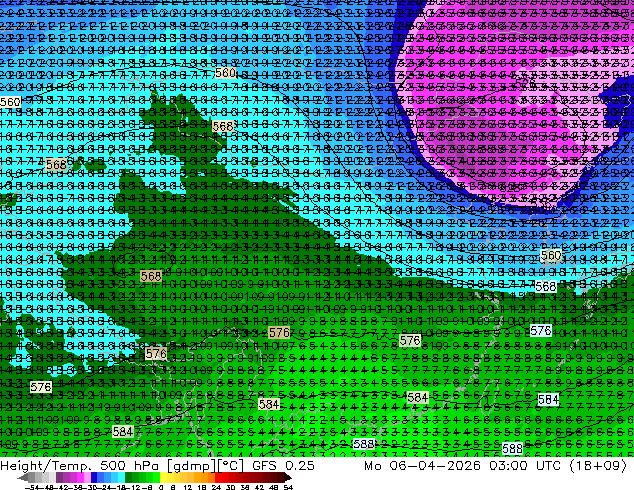Select the dark blue legend swatch at -30
The height and width of the screenshot is (490, 634).
[x=94, y=477]
